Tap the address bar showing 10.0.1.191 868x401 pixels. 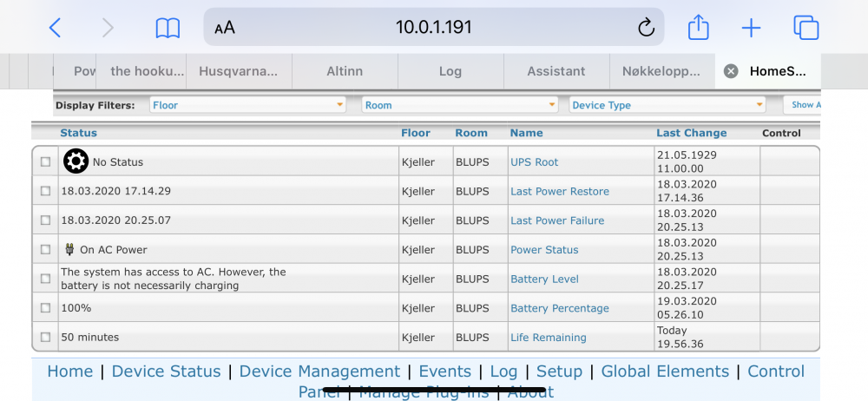433,27
